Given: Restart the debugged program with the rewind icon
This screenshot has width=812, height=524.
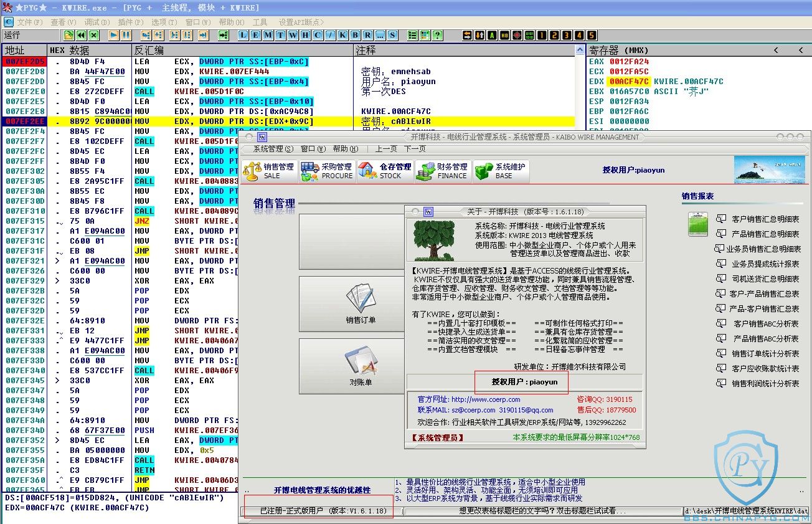Looking at the screenshot, I should coord(82,35).
